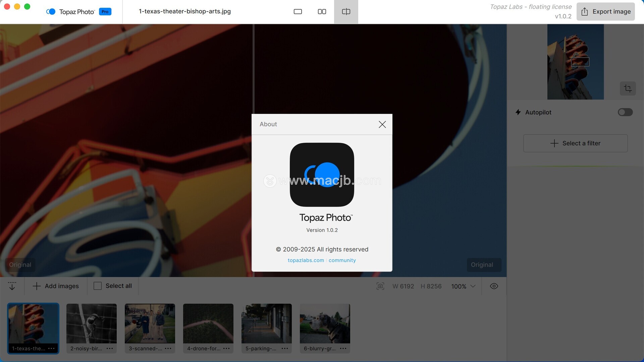644x362 pixels.
Task: Close the About dialog
Action: point(382,124)
